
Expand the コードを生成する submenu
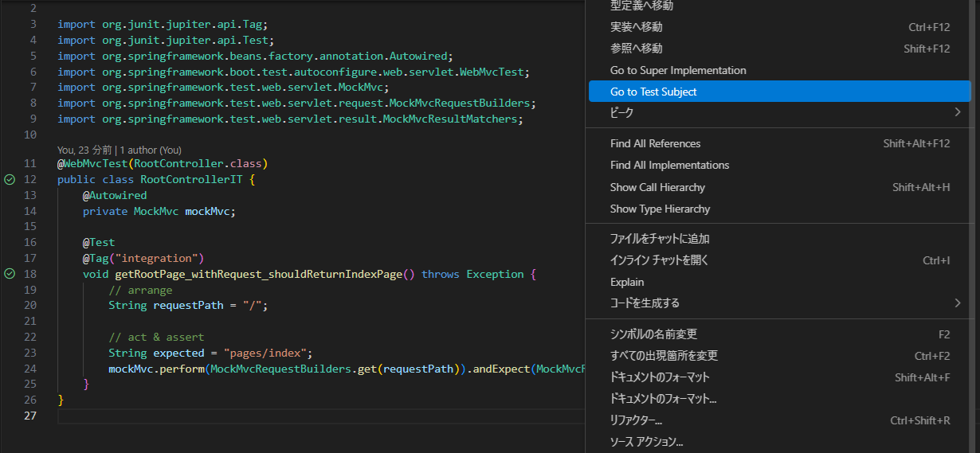point(779,303)
